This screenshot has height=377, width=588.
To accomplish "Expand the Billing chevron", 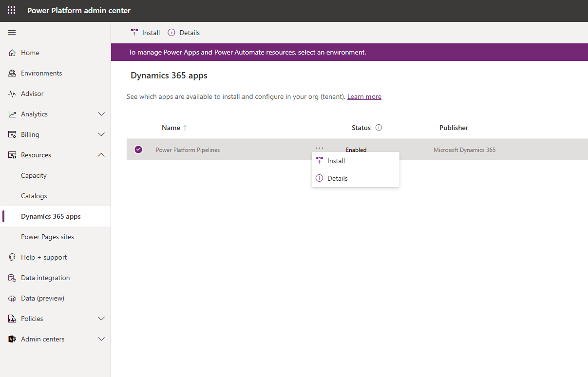I will coord(101,134).
